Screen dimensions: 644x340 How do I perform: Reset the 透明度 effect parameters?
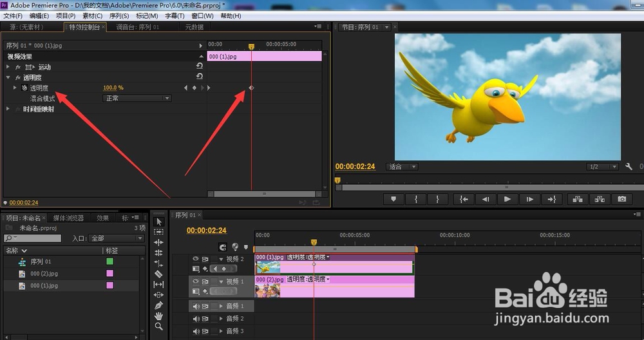click(x=200, y=76)
